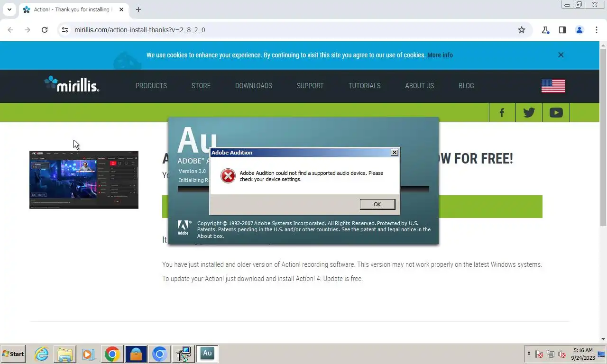Go back to the previous page

(10, 30)
